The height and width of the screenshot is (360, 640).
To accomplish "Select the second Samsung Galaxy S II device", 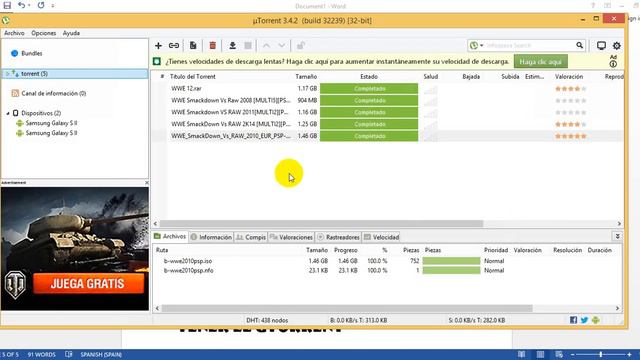I will point(51,133).
